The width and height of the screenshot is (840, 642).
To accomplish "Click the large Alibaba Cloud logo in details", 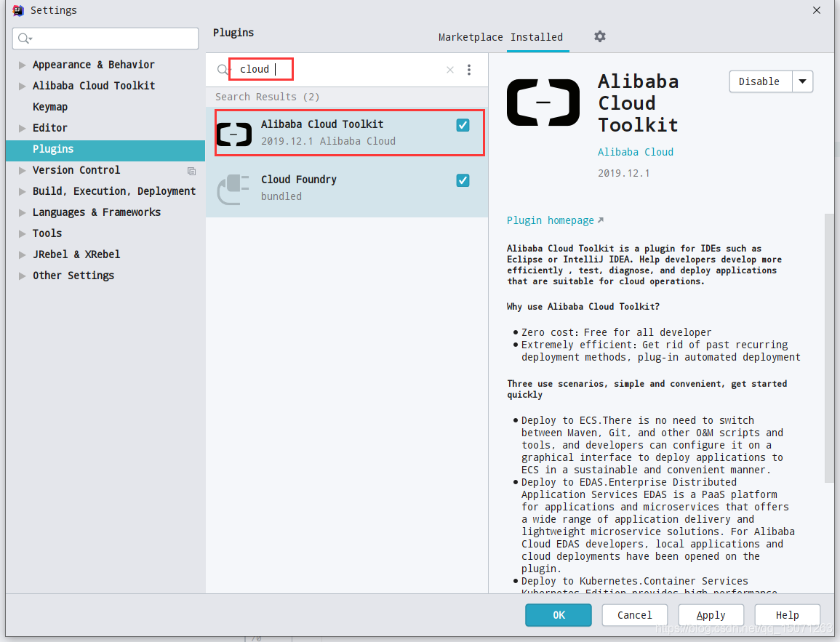I will pos(543,103).
